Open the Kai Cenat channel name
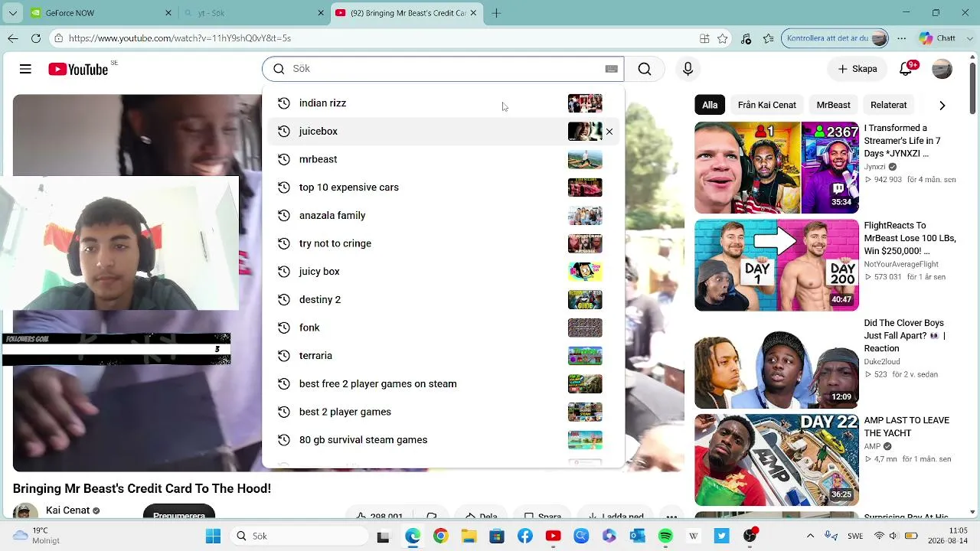This screenshot has width=980, height=551. (x=67, y=510)
